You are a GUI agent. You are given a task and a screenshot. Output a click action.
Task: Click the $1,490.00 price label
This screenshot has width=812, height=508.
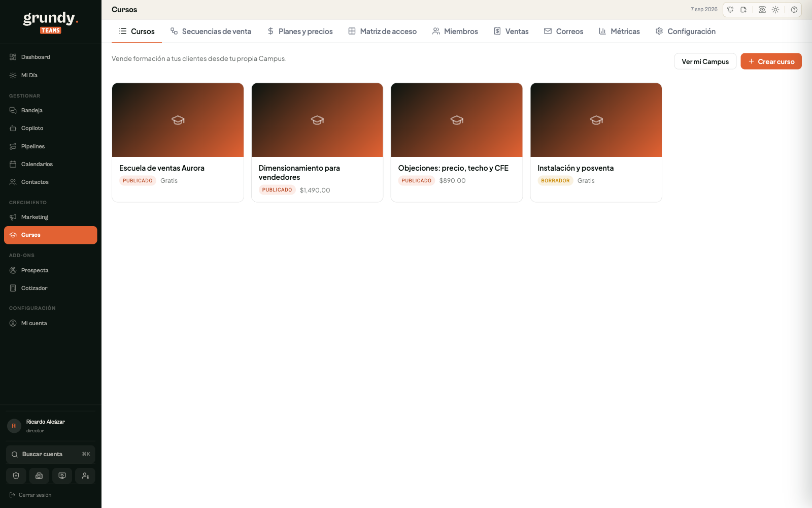(x=315, y=190)
